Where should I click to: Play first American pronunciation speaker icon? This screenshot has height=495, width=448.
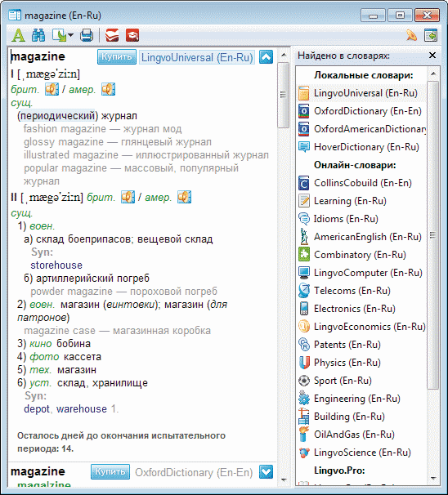pyautogui.click(x=108, y=89)
